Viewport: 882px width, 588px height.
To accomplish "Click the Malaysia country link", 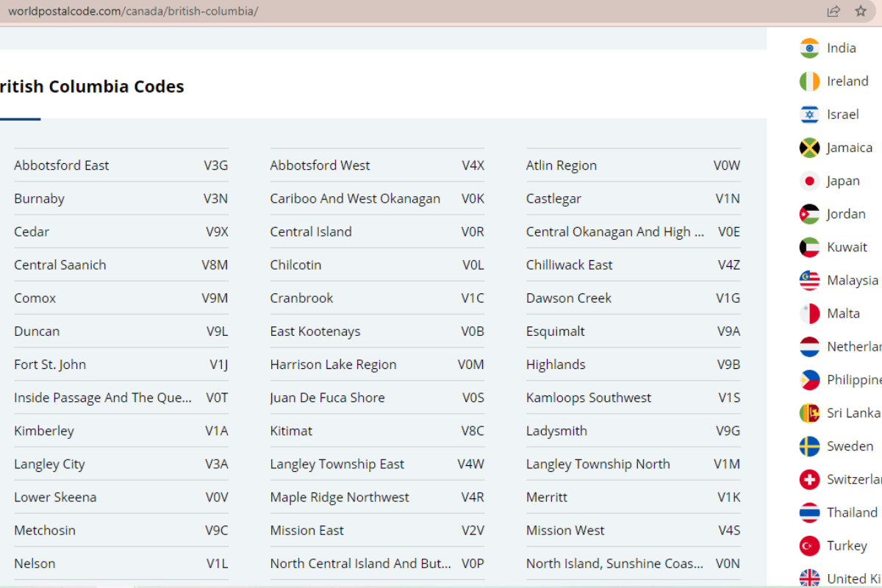I will 852,280.
